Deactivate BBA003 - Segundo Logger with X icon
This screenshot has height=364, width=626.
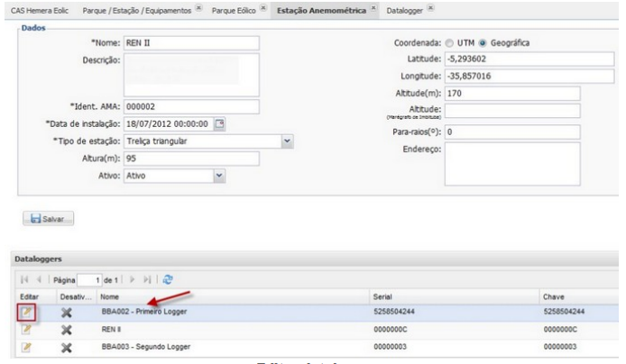65,348
